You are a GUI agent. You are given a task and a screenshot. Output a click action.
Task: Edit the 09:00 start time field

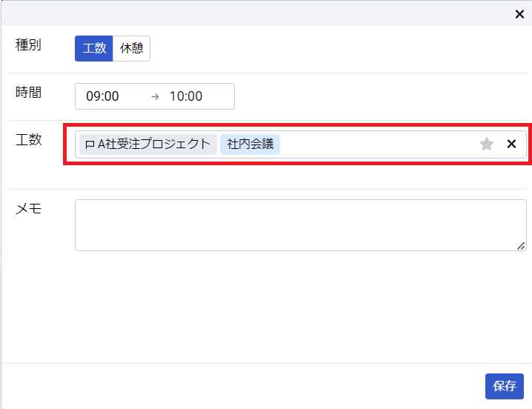pyautogui.click(x=102, y=96)
